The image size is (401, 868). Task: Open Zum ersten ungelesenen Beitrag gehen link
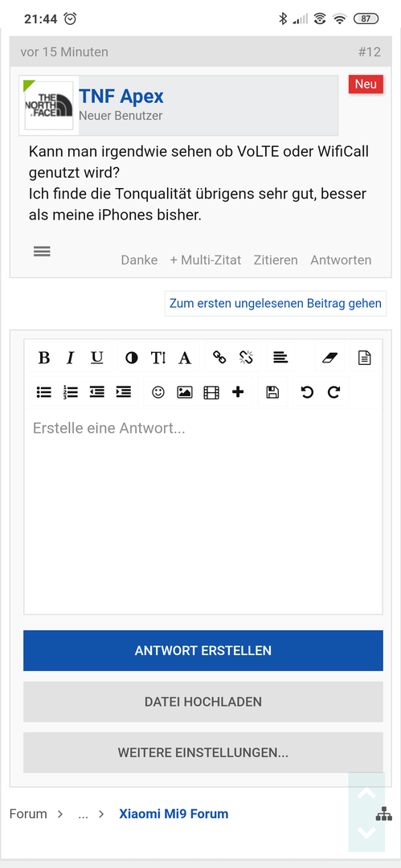pos(276,303)
